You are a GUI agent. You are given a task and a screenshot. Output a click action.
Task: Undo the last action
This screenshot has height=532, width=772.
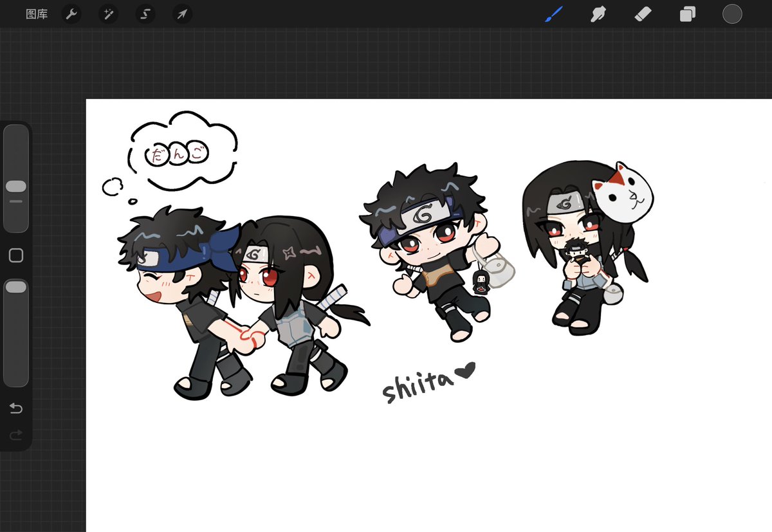(x=16, y=408)
